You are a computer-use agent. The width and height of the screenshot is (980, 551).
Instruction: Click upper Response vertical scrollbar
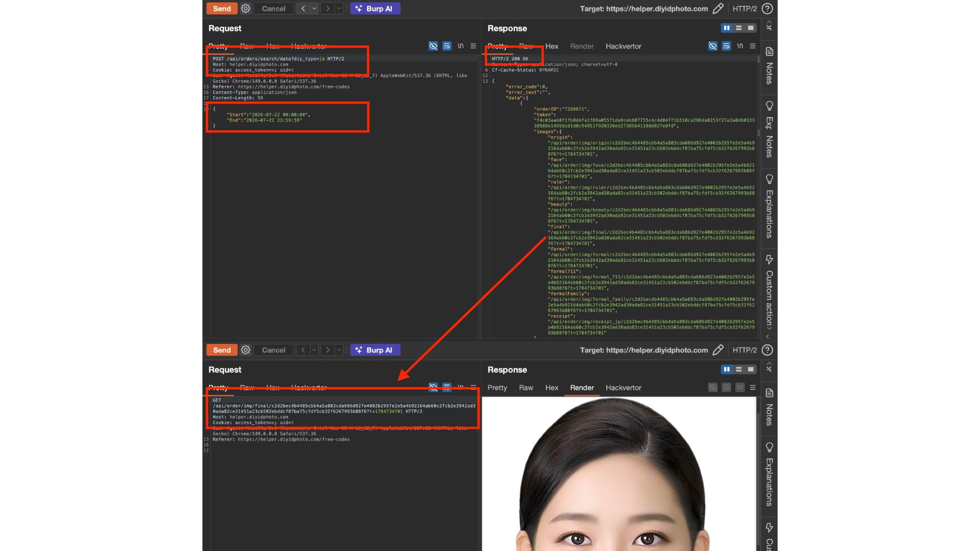[759, 196]
